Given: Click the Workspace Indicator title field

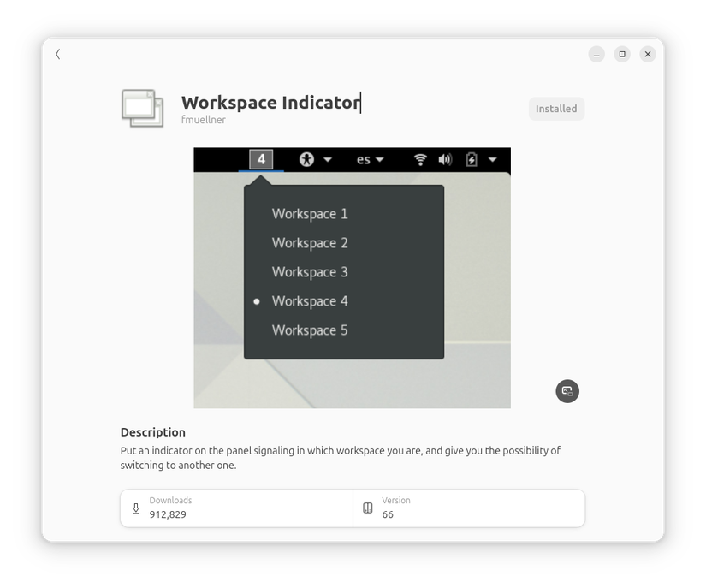Looking at the screenshot, I should click(270, 103).
